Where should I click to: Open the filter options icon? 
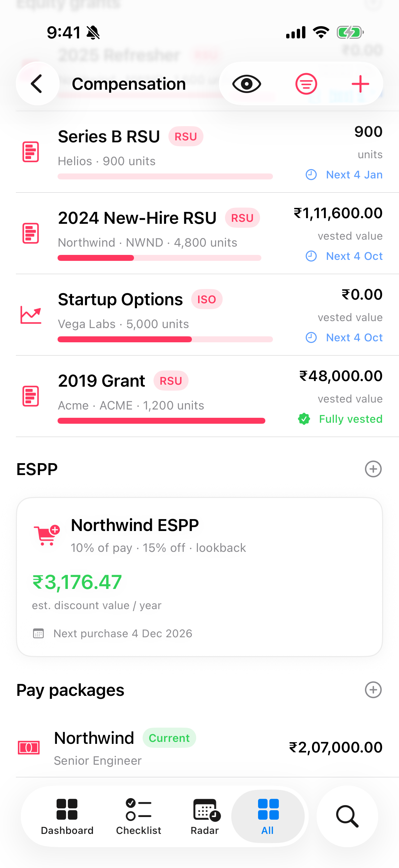click(306, 83)
